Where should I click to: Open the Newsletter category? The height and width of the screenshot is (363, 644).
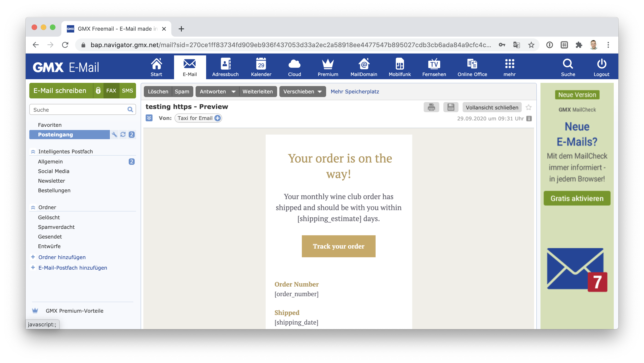51,181
